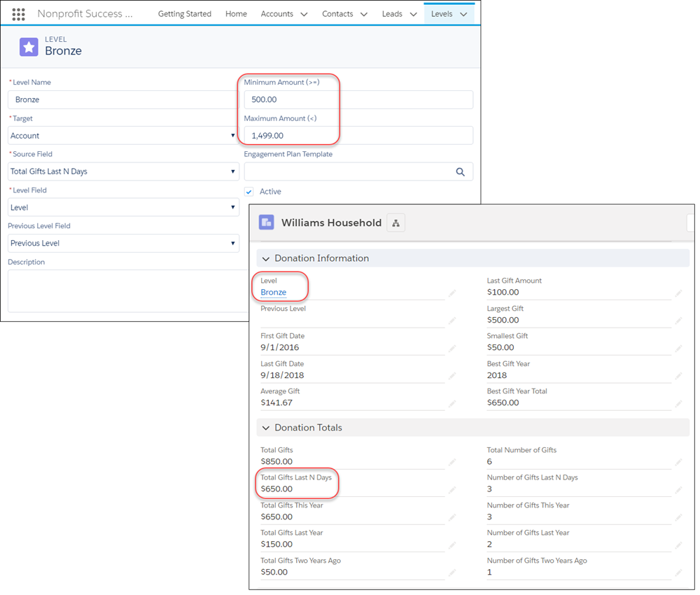Viewport: 700px width, 595px height.
Task: Edit First Gift Date pencil icon
Action: pos(451,348)
